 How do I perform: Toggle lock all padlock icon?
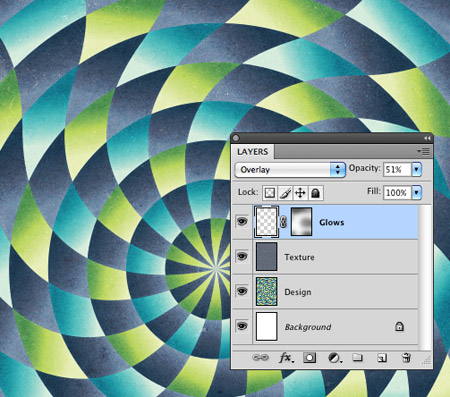[315, 193]
